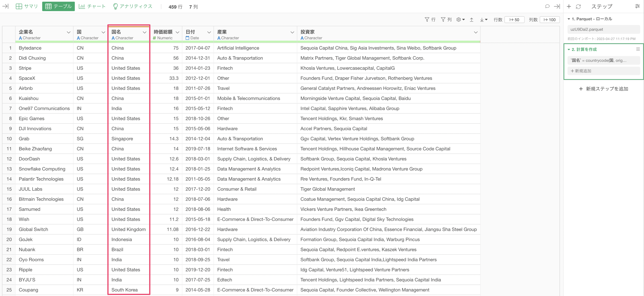The height and width of the screenshot is (296, 644).
Task: Refresh data with the reload icon
Action: [x=578, y=7]
